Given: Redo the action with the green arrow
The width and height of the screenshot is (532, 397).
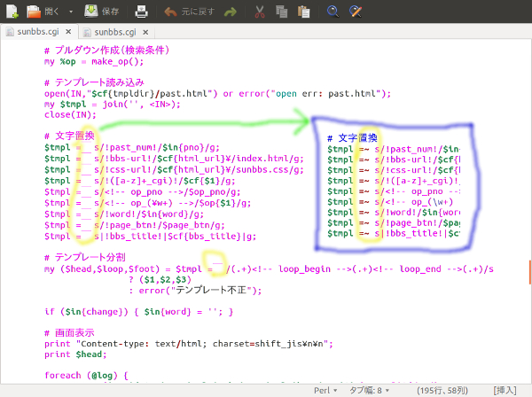Looking at the screenshot, I should [231, 12].
